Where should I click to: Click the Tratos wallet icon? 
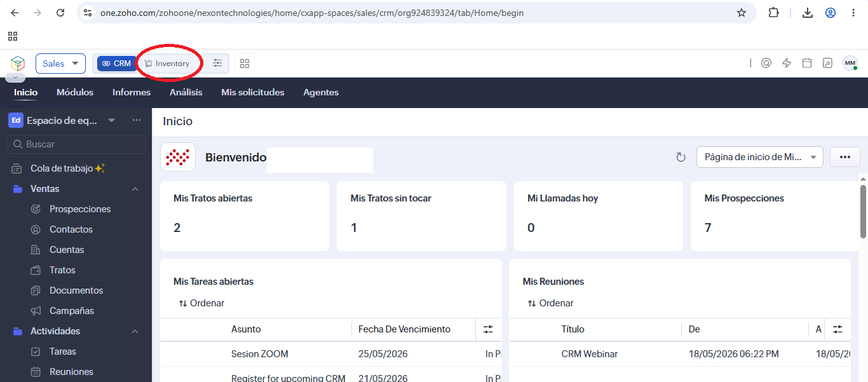[x=36, y=270]
